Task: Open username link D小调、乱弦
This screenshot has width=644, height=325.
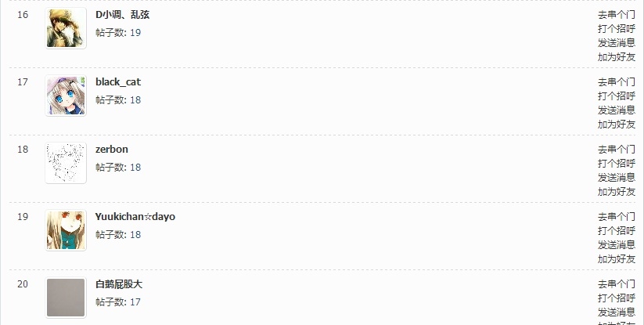Action: 122,15
